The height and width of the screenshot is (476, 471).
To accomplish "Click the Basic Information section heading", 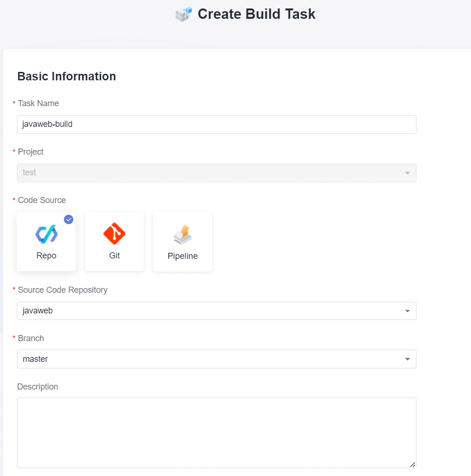I will point(67,77).
